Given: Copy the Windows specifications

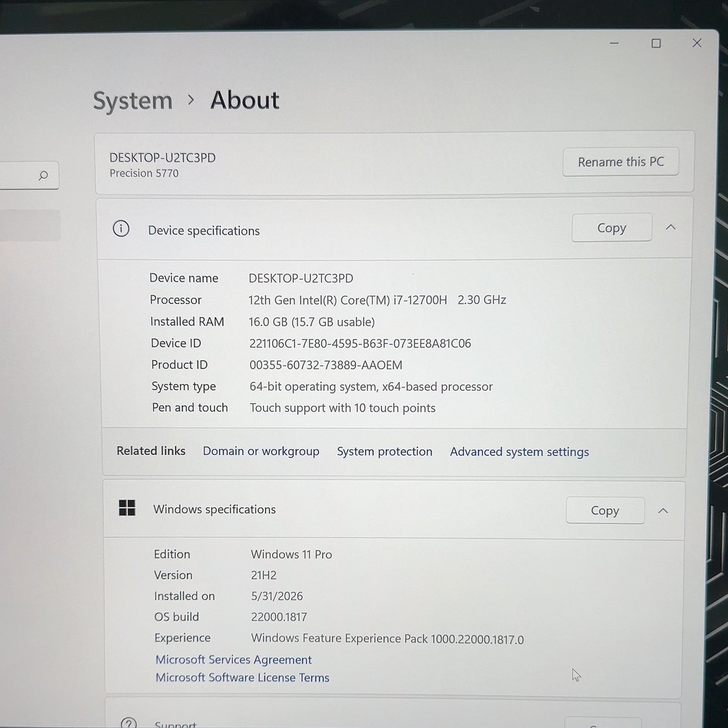Looking at the screenshot, I should point(605,510).
